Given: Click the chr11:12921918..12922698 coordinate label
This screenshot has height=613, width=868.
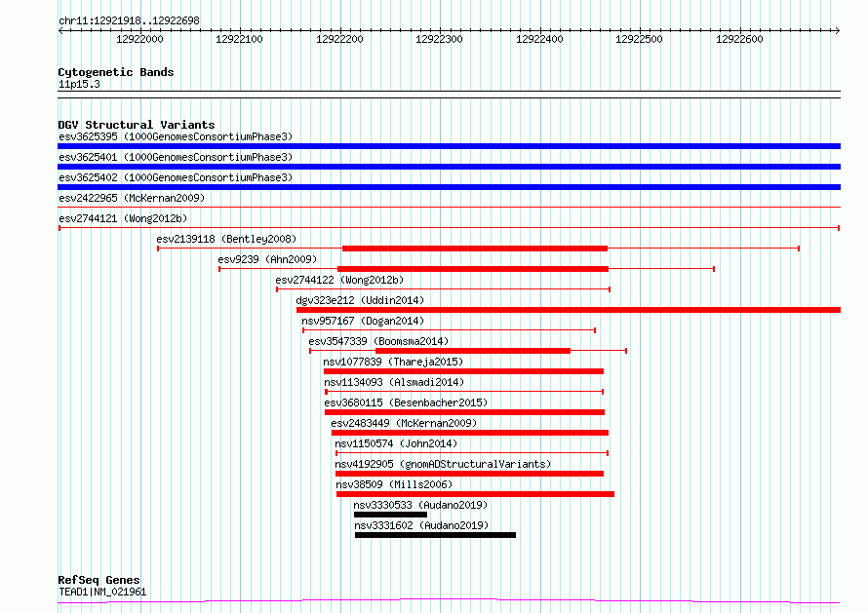Looking at the screenshot, I should [x=129, y=21].
